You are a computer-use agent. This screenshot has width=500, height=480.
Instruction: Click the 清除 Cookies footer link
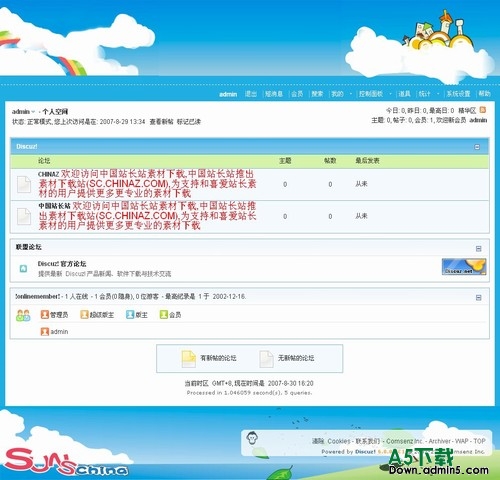[x=331, y=441]
